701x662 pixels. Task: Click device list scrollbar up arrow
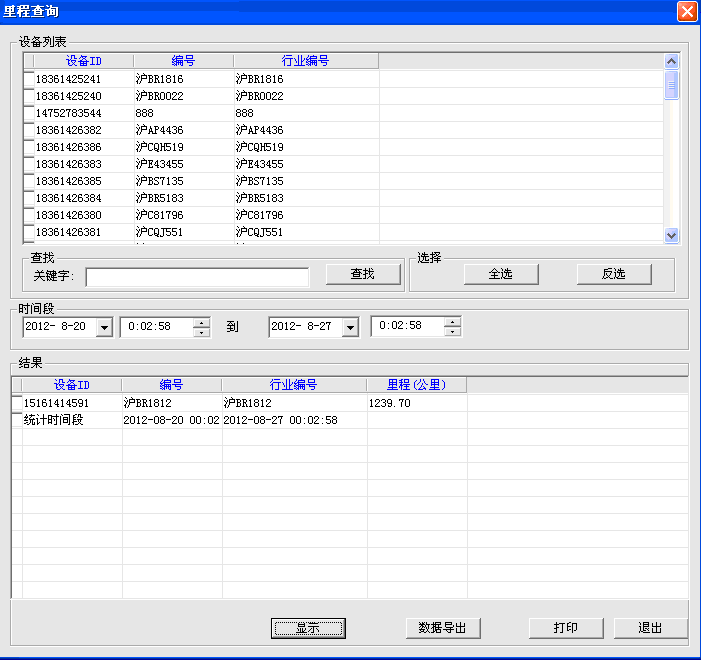coord(671,61)
